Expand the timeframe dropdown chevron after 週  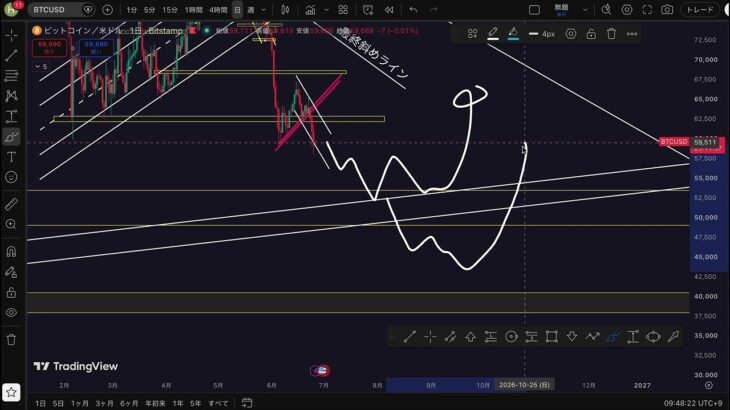point(264,10)
